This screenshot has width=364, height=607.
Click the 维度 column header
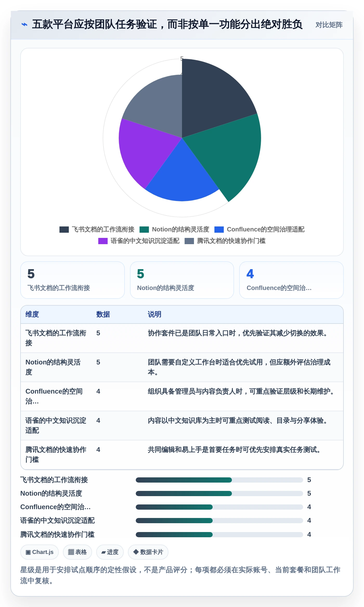click(x=32, y=314)
